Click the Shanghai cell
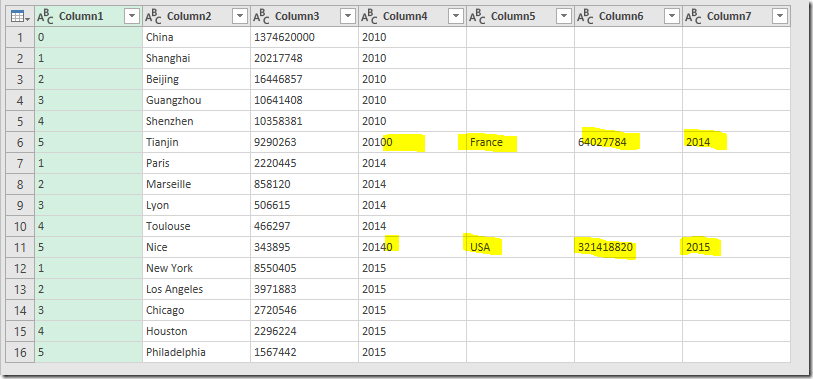Screen dimensions: 813x379 [197, 58]
